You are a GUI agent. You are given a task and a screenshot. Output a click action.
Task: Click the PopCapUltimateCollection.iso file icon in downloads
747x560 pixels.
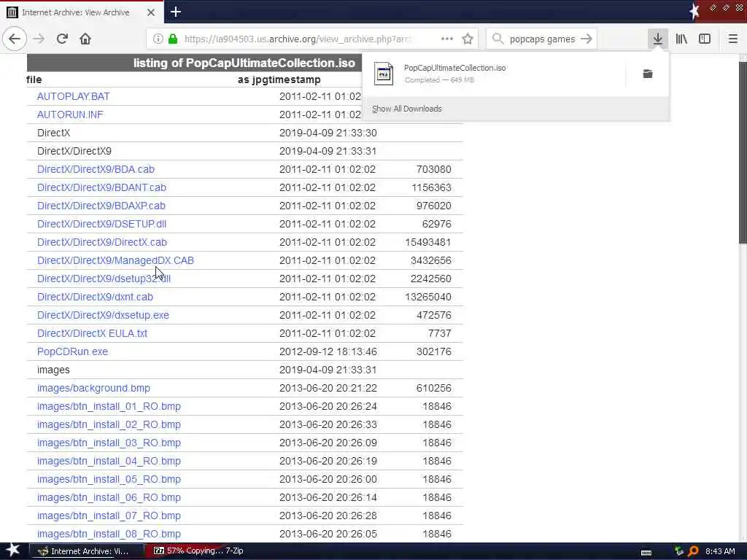point(384,74)
